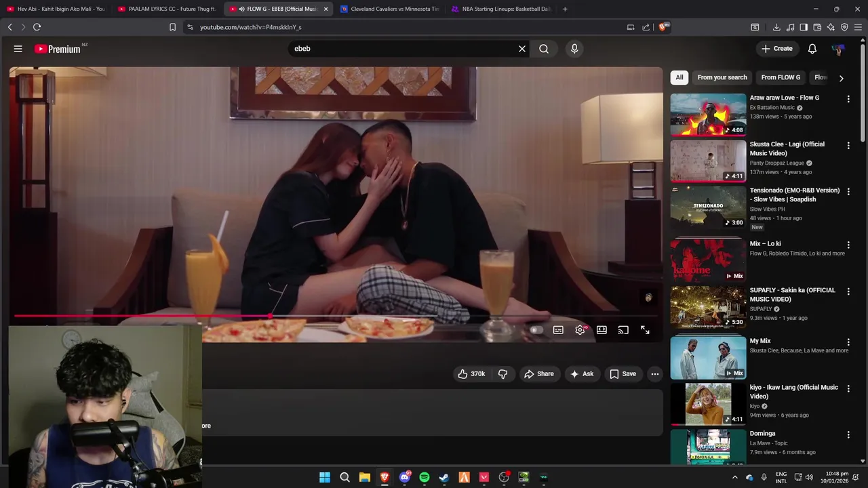The width and height of the screenshot is (868, 488).
Task: Run search with magnifier button
Action: click(544, 49)
